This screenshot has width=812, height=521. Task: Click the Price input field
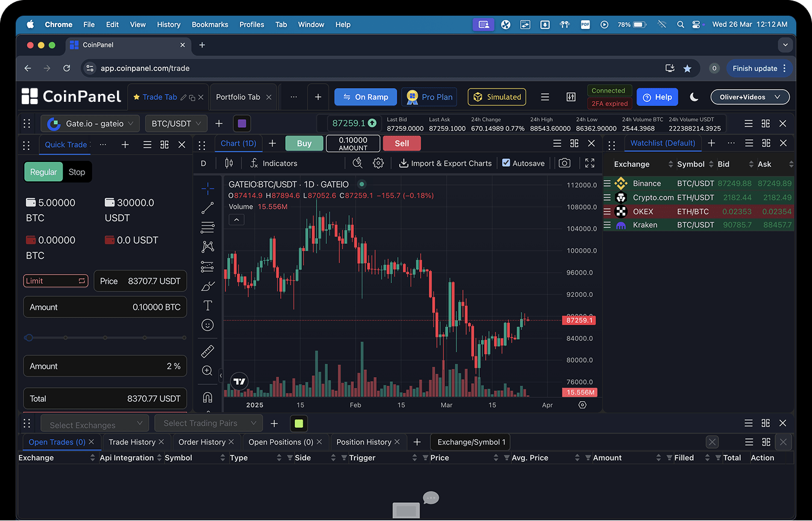140,281
